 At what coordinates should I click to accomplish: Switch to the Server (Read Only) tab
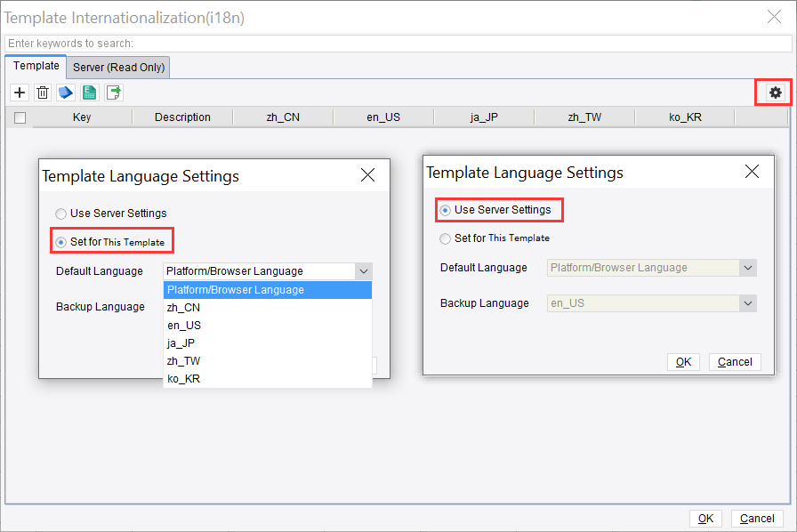[x=118, y=67]
